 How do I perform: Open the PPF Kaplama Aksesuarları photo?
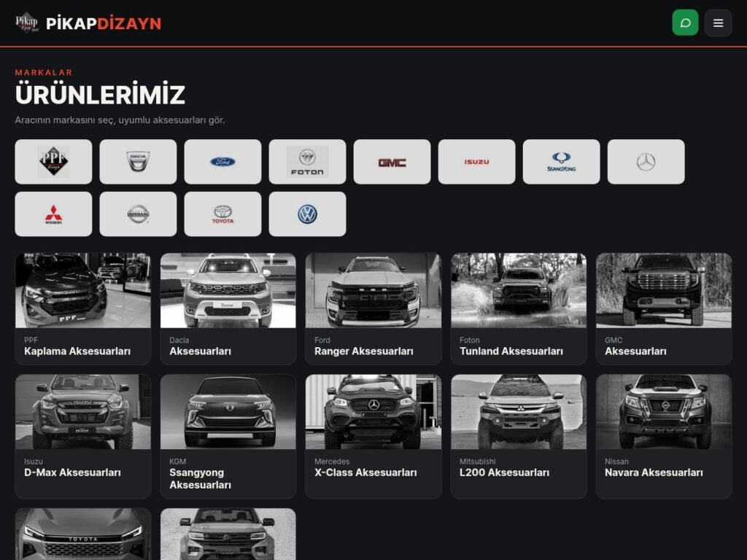(x=83, y=290)
